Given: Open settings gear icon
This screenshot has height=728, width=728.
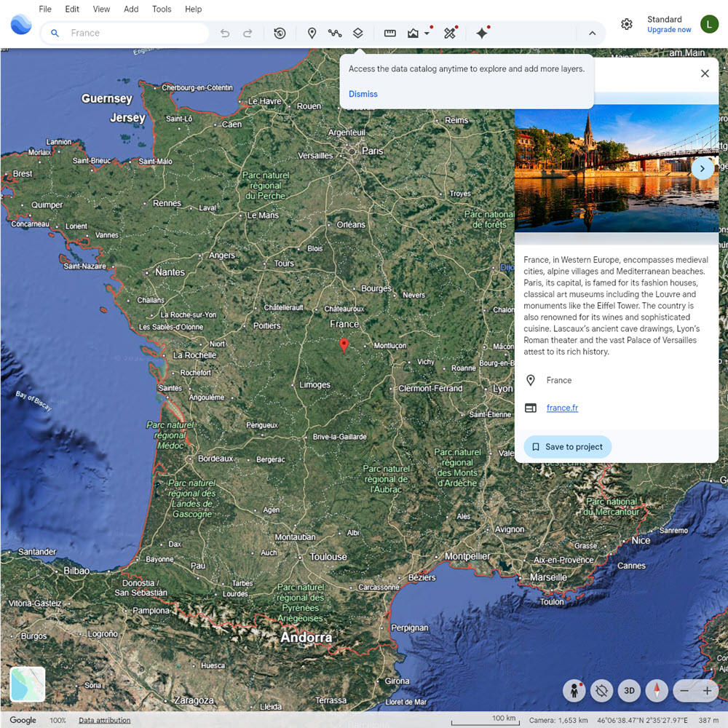Looking at the screenshot, I should [626, 24].
